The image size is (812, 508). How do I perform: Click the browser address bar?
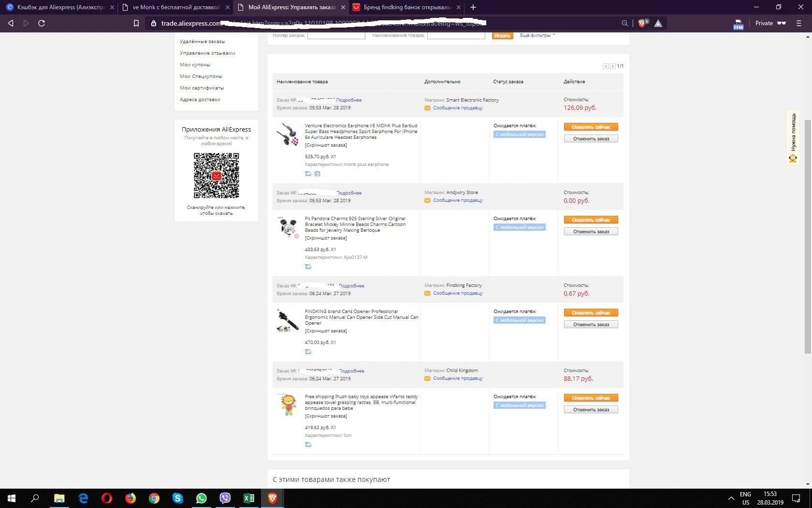(x=382, y=23)
